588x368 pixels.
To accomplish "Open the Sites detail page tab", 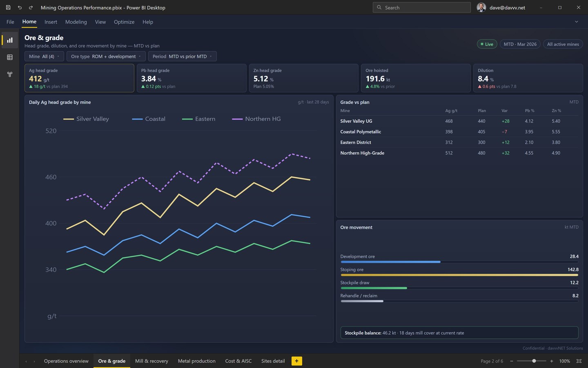I will click(x=273, y=361).
